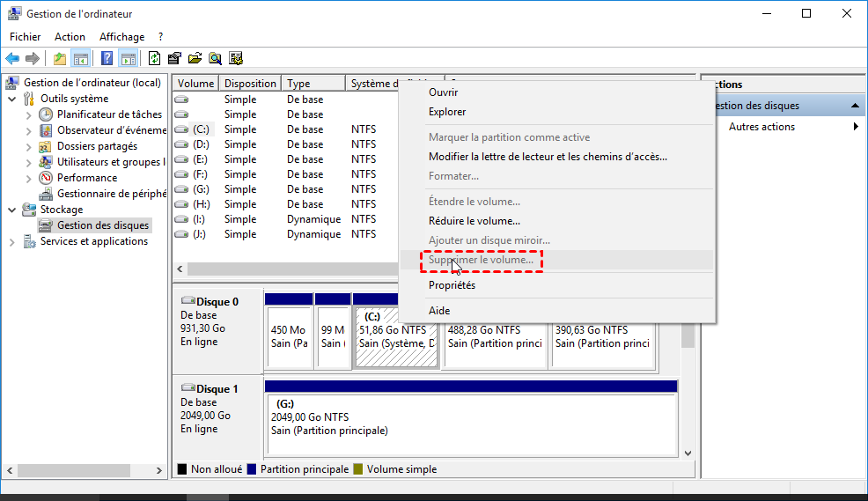Image resolution: width=868 pixels, height=501 pixels.
Task: Open the Fichier menu
Action: [x=25, y=36]
